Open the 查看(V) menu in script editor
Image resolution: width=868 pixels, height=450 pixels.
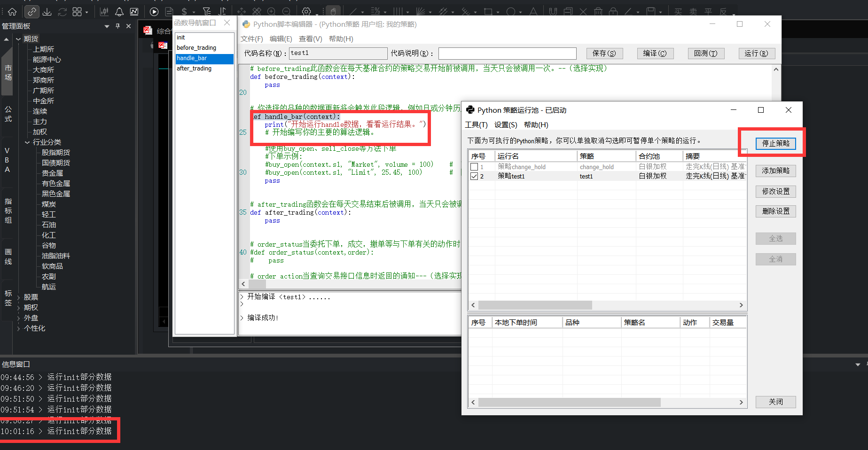pyautogui.click(x=311, y=39)
